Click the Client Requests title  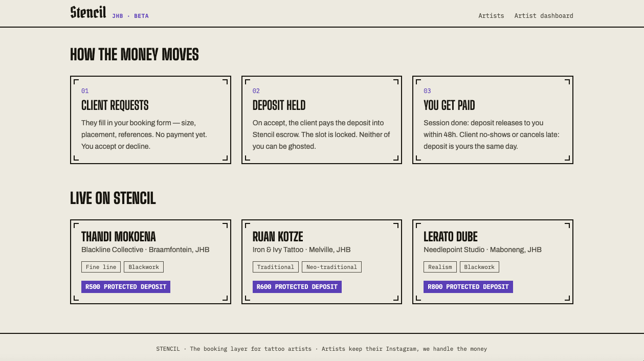point(115,105)
